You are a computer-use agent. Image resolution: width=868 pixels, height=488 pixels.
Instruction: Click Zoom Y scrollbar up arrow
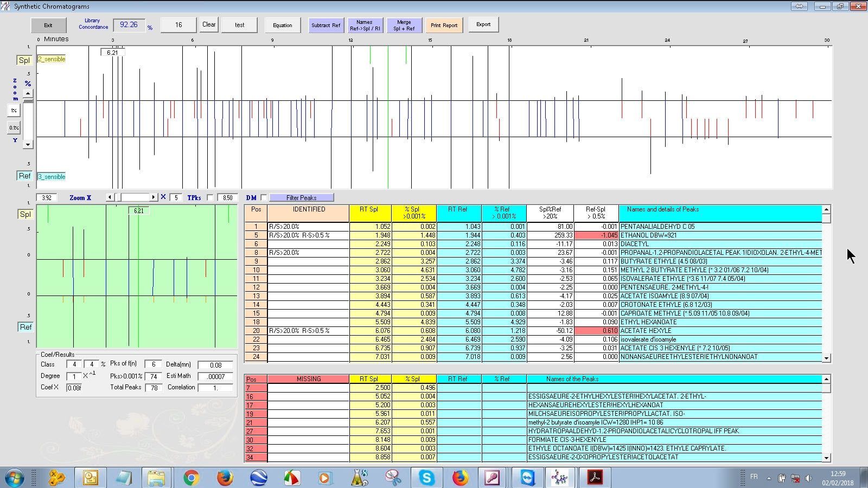pyautogui.click(x=28, y=94)
